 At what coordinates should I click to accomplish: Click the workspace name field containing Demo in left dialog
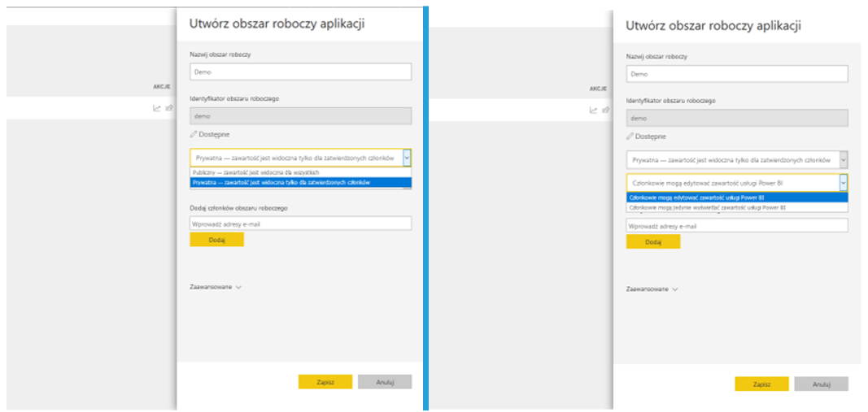pyautogui.click(x=300, y=72)
